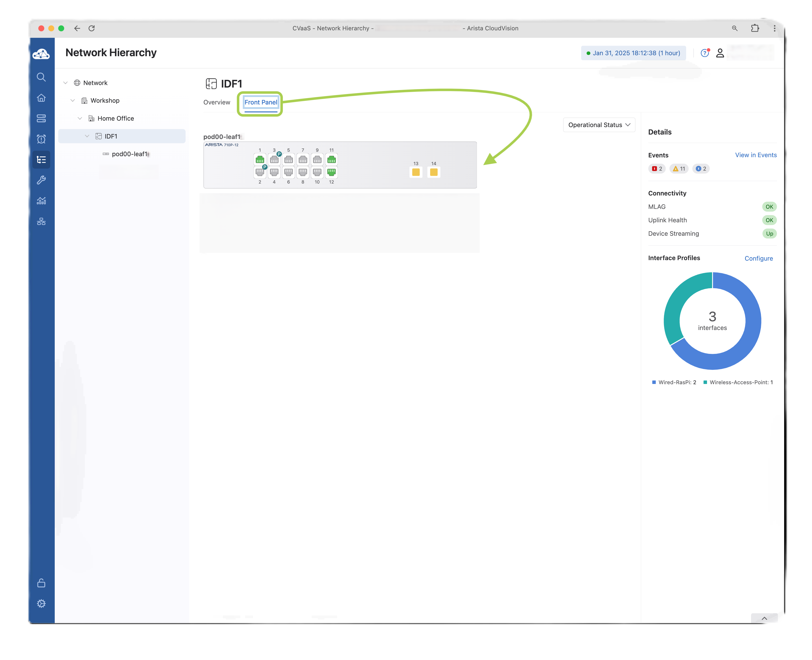
Task: Switch to the Overview tab
Action: point(216,102)
